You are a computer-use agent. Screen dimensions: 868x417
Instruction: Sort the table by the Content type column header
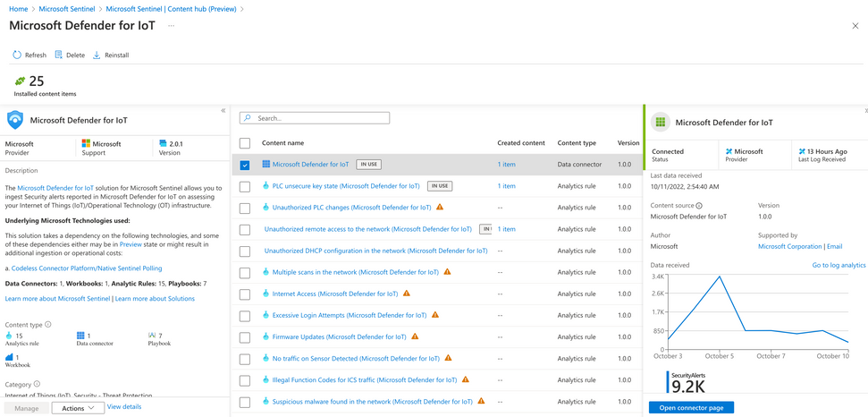pos(577,143)
